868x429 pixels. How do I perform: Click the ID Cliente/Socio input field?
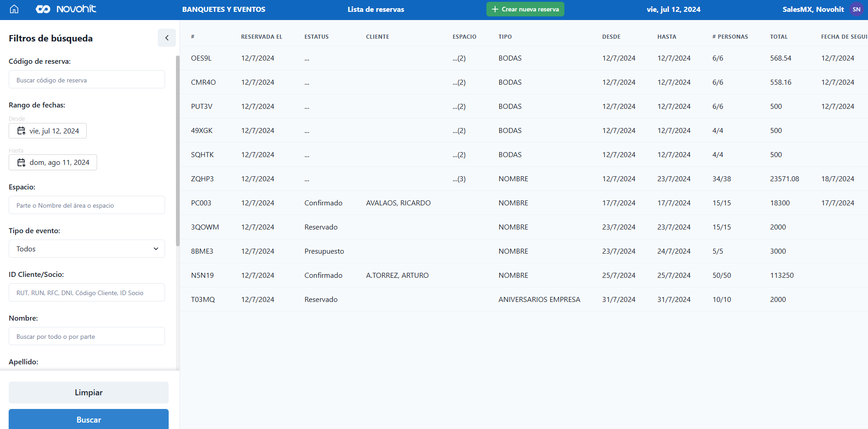tap(87, 292)
